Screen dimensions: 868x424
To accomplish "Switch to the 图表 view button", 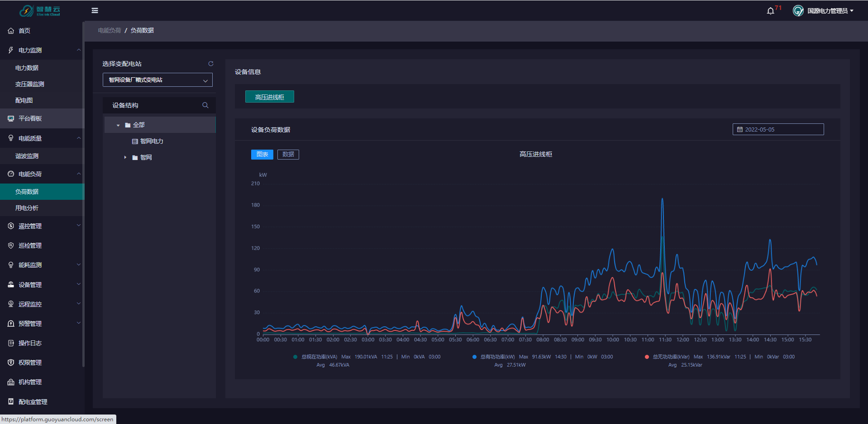I will pos(262,155).
